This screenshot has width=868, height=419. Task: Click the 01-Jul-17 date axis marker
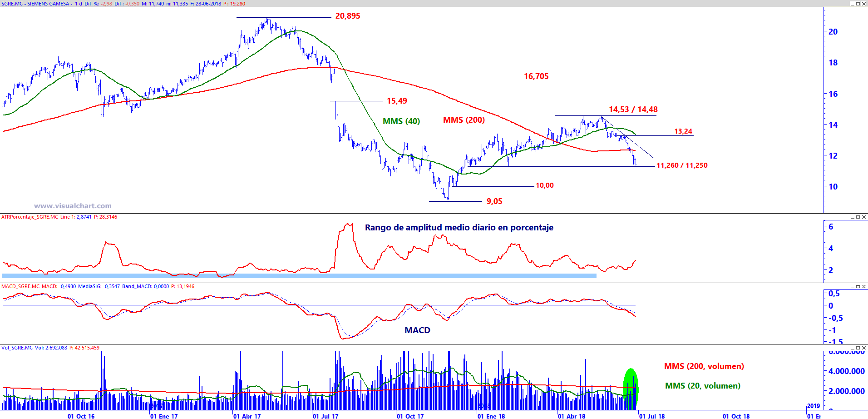(x=325, y=416)
